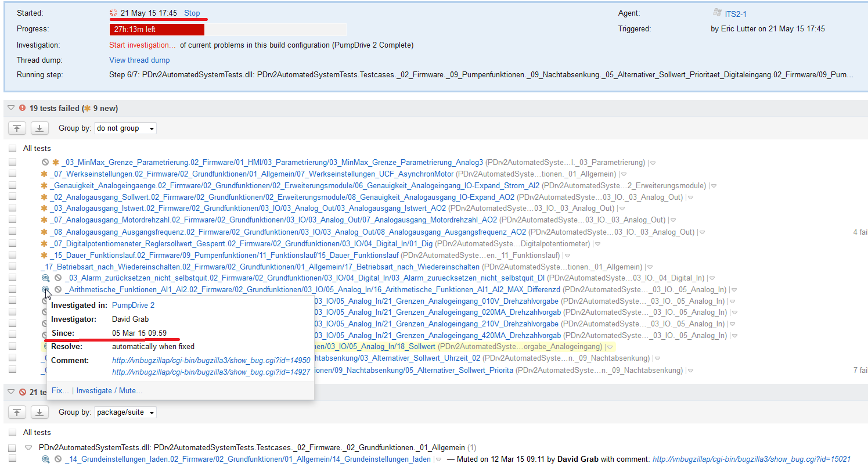The width and height of the screenshot is (868, 467).
Task: Stop the running build
Action: (x=192, y=13)
